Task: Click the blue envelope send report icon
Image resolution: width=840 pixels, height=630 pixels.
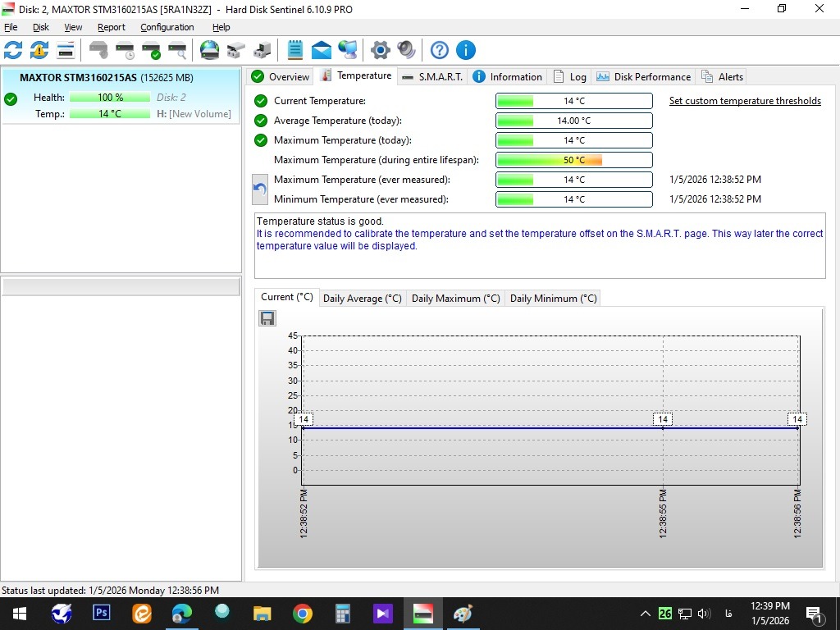Action: (x=322, y=50)
